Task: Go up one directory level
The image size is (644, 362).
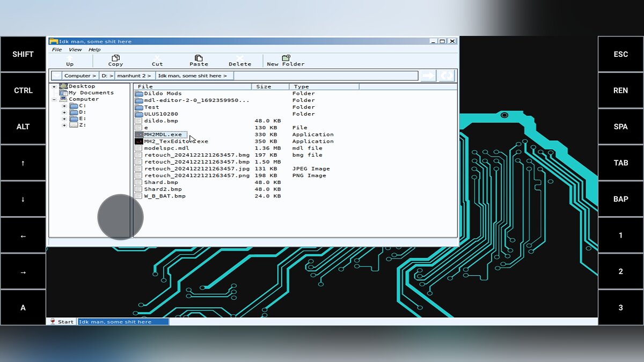Action: pyautogui.click(x=70, y=58)
